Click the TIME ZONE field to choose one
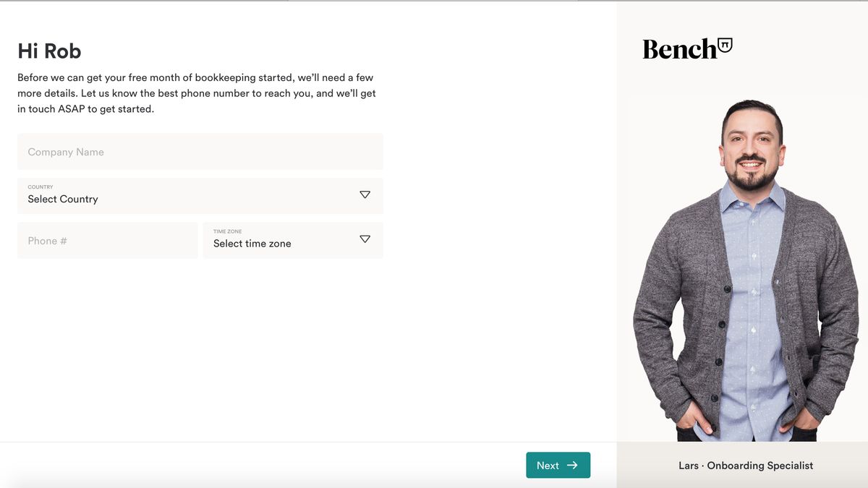This screenshot has height=488, width=868. tap(293, 240)
